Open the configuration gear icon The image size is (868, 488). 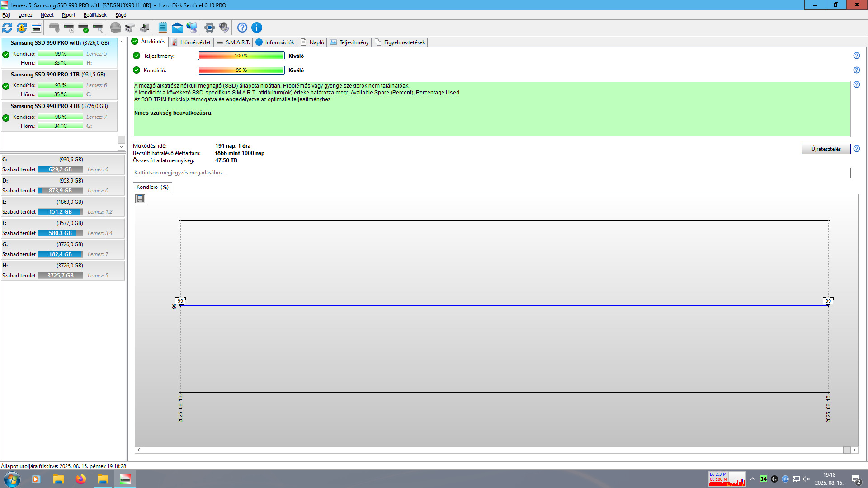209,28
